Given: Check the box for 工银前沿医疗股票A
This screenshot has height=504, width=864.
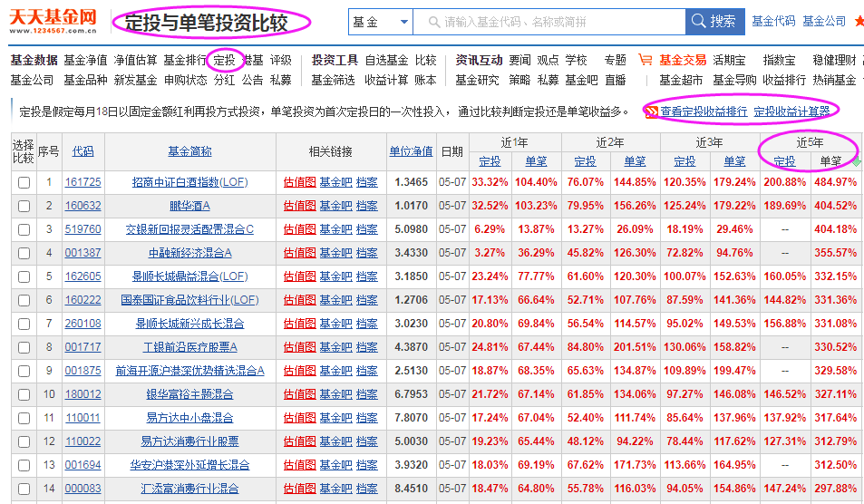Looking at the screenshot, I should tap(24, 347).
